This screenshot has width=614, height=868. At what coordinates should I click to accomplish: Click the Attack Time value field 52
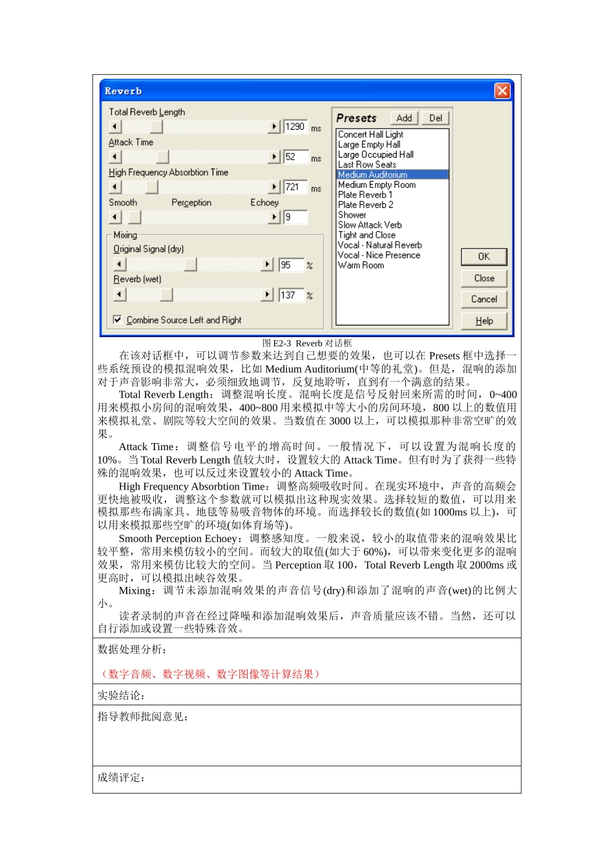pyautogui.click(x=296, y=157)
